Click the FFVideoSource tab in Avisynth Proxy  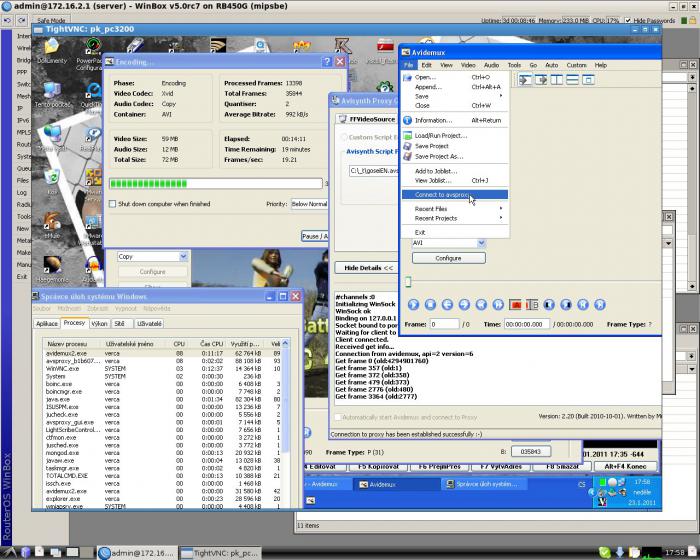(367, 119)
